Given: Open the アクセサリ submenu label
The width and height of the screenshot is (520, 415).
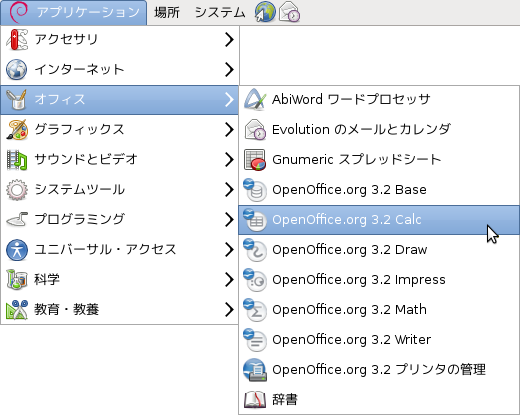Looking at the screenshot, I should (x=66, y=39).
